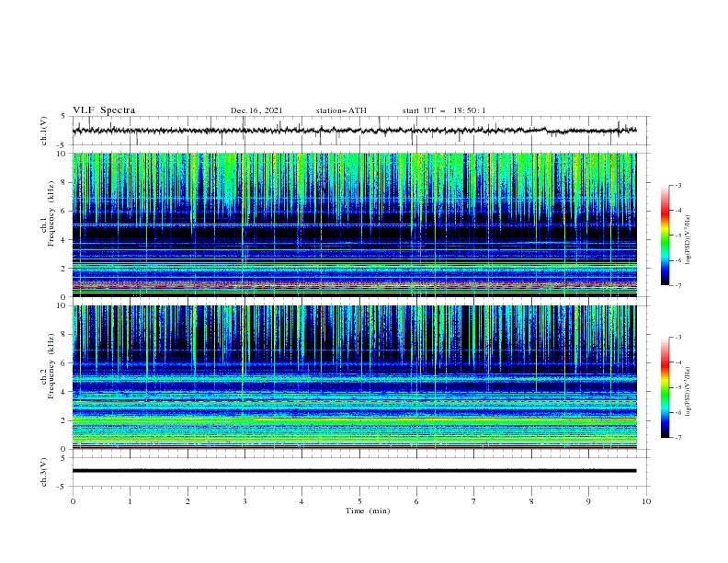Click the '6' kHz tick of ch.2 spectrogram

(65, 363)
